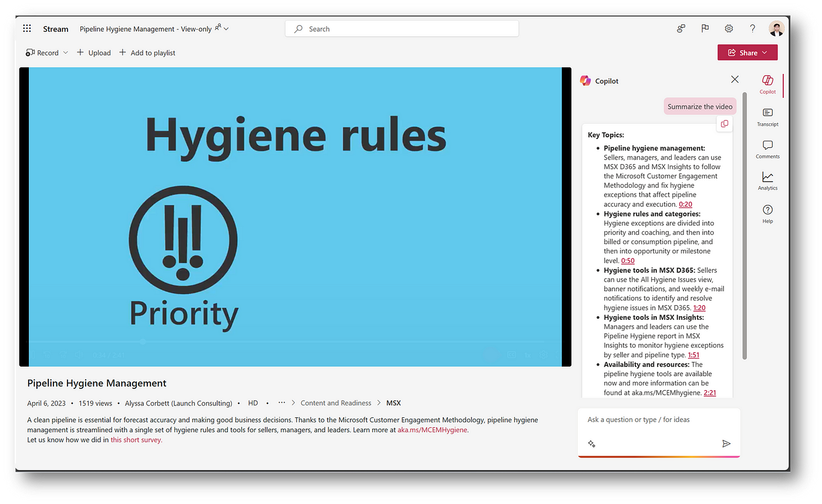Open the Copilot tab in the side rail
The height and width of the screenshot is (504, 822).
[767, 84]
